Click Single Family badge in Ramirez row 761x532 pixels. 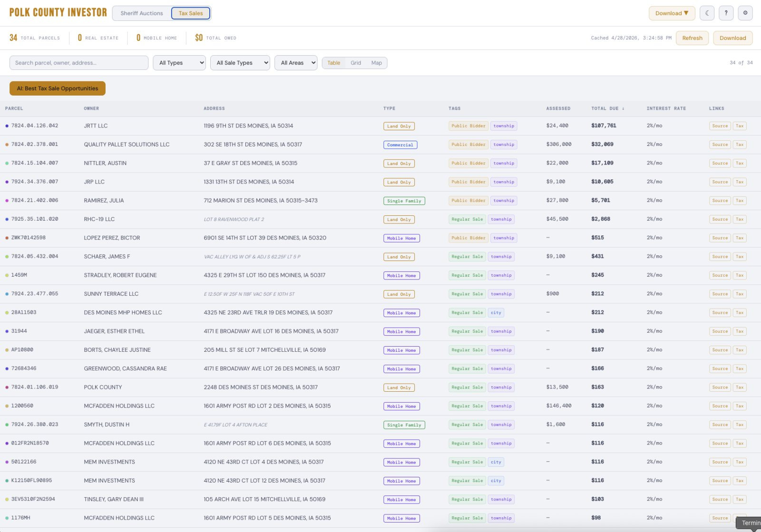[404, 201]
